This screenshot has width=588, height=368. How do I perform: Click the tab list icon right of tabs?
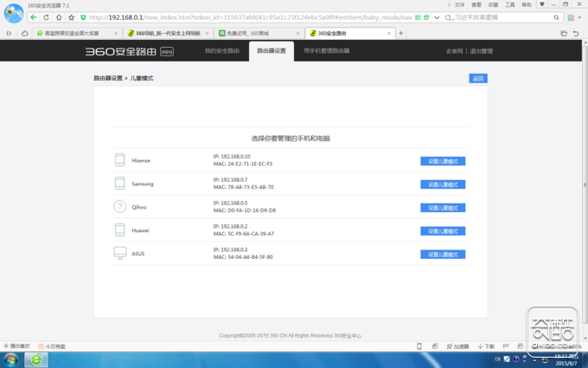(x=564, y=34)
